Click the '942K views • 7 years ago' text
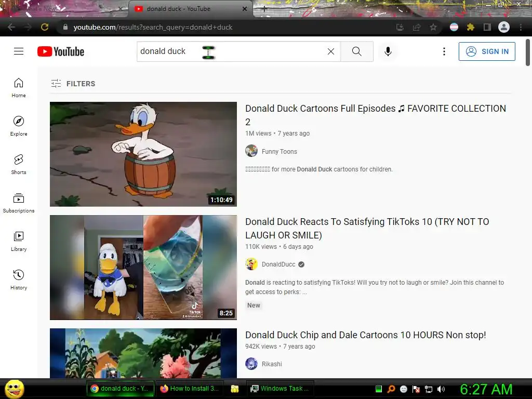The width and height of the screenshot is (532, 399). coord(280,347)
